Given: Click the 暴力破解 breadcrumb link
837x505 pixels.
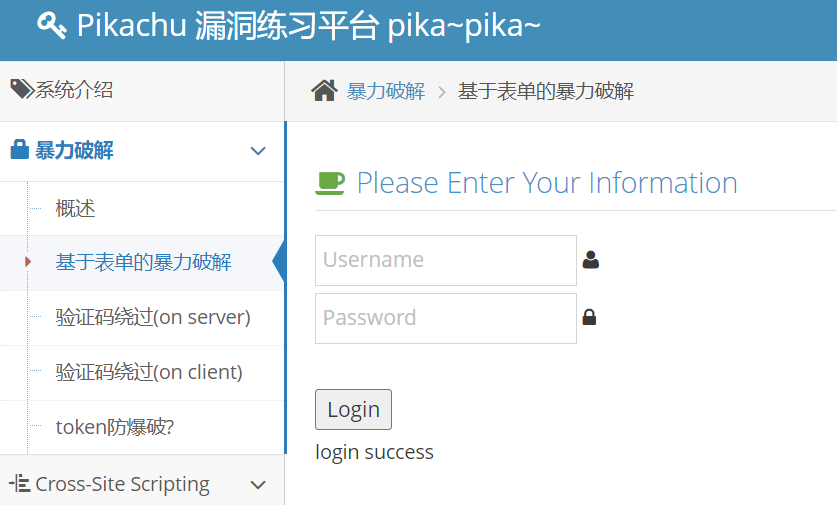Looking at the screenshot, I should (x=385, y=92).
